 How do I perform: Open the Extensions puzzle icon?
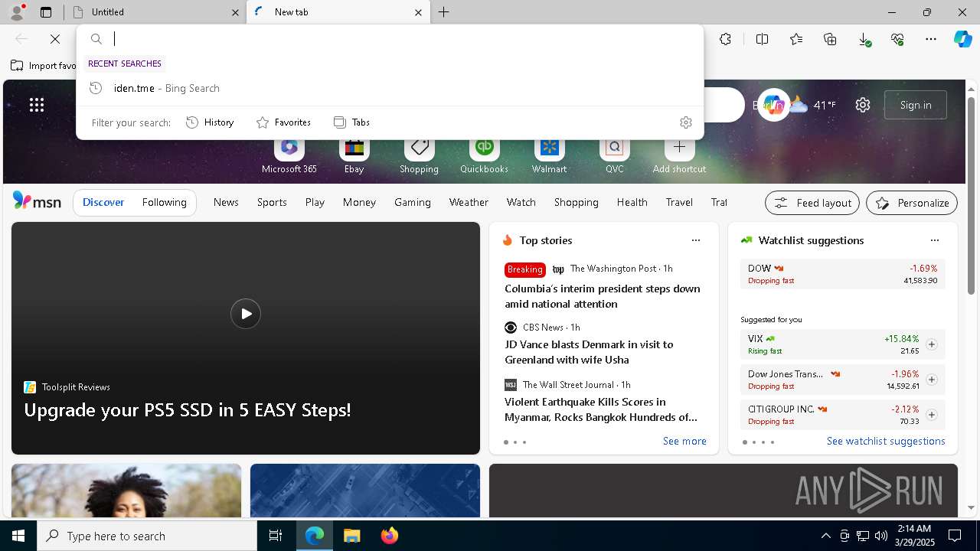tap(726, 39)
